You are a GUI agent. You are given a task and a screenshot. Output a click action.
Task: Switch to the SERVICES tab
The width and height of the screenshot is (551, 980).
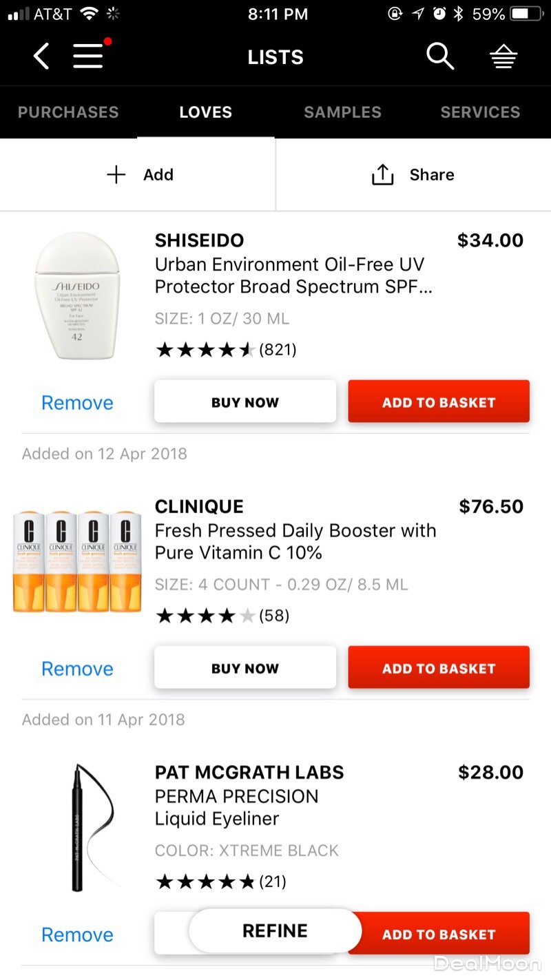click(x=480, y=112)
